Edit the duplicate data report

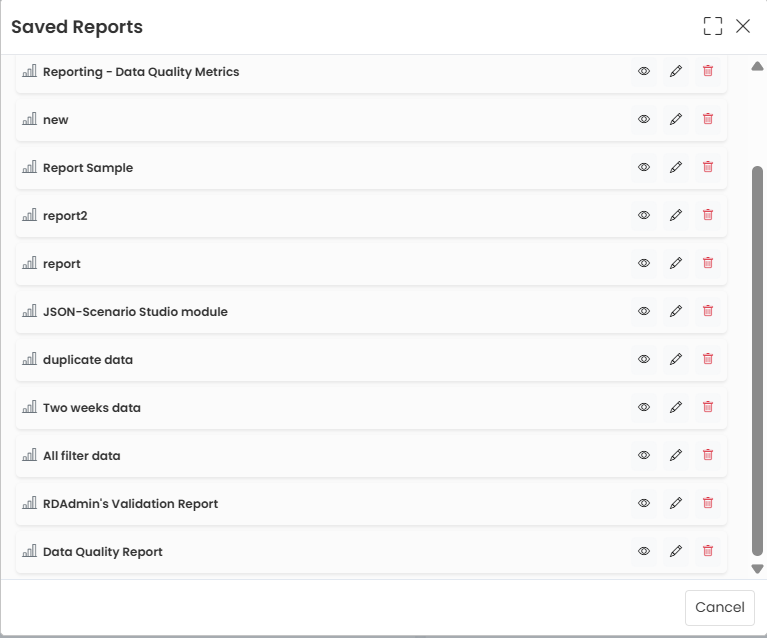click(676, 359)
